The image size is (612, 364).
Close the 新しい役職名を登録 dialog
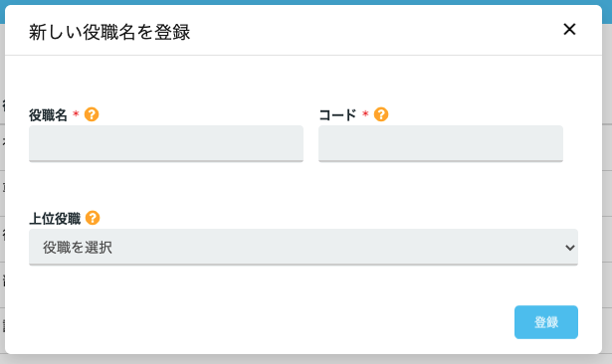tap(569, 29)
